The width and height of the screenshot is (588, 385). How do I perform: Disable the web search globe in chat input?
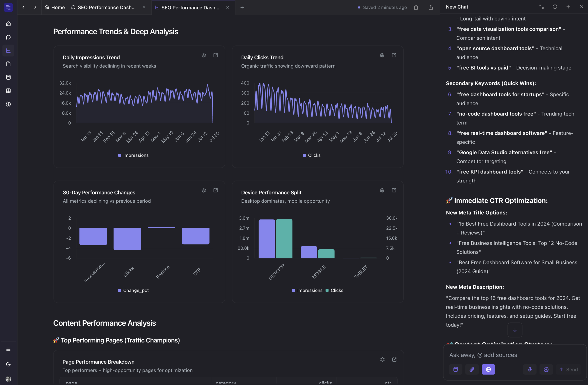488,369
